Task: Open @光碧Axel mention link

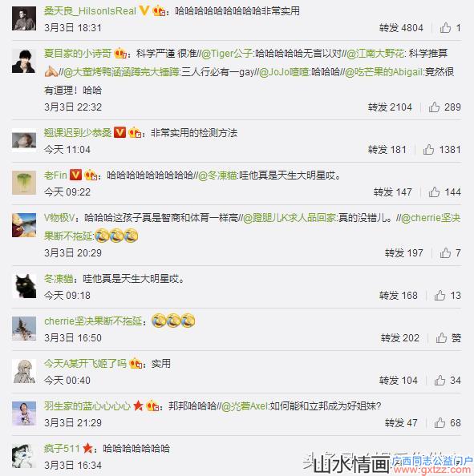Action: click(245, 405)
